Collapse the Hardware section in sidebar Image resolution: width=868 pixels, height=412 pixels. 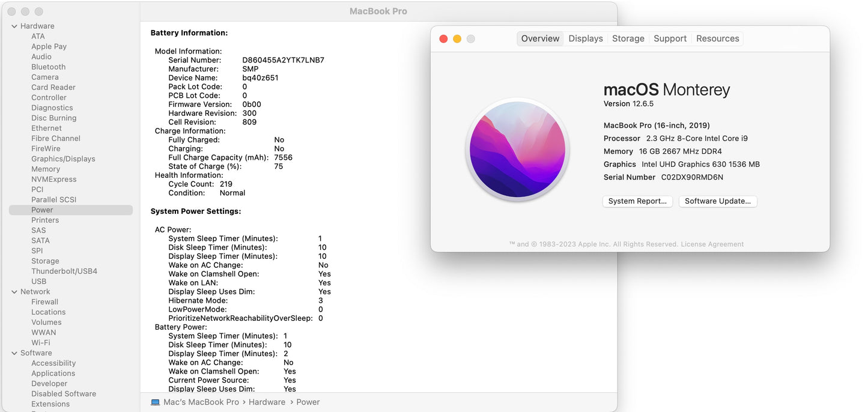[14, 26]
